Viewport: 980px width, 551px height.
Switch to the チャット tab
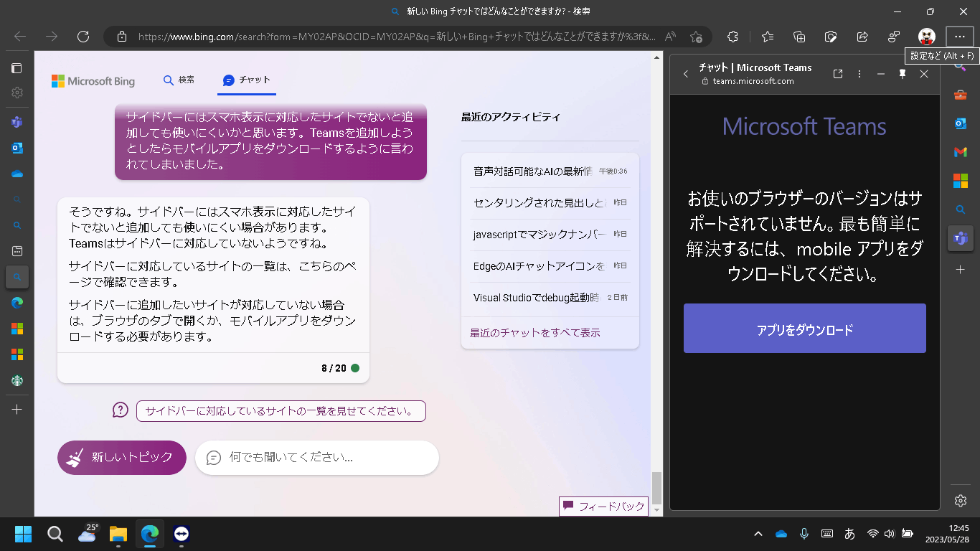247,80
